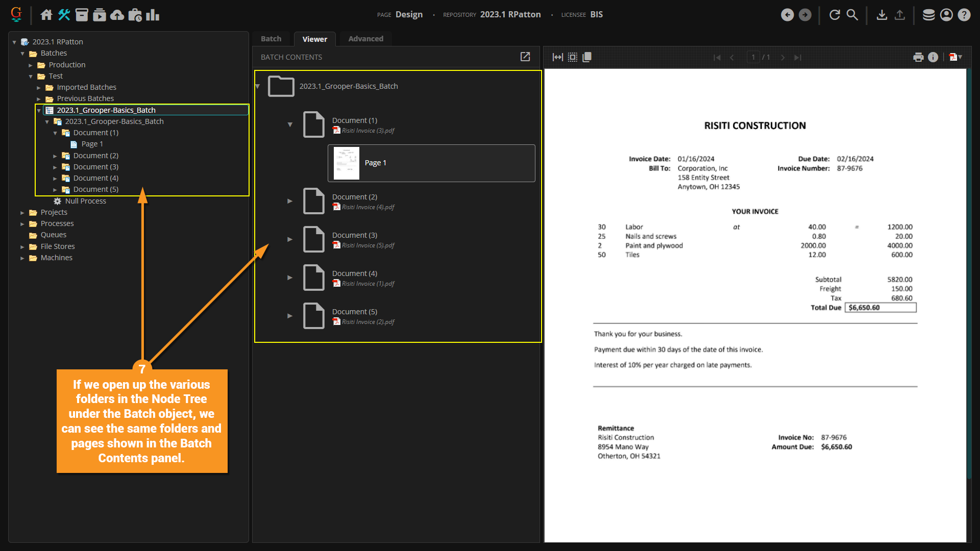Viewport: 980px width, 551px height.
Task: Open the Design page tools icon
Action: pos(64,15)
